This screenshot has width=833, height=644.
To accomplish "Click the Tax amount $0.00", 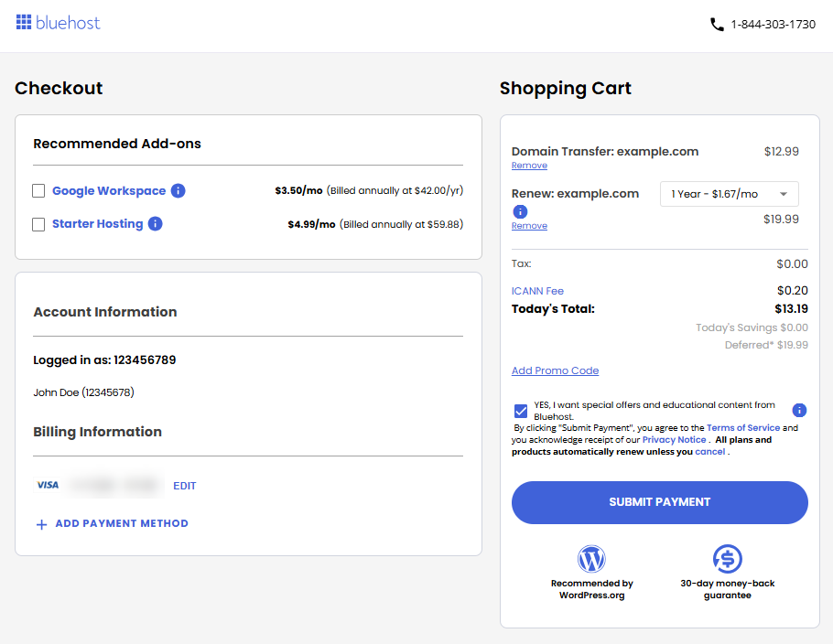I will [792, 263].
